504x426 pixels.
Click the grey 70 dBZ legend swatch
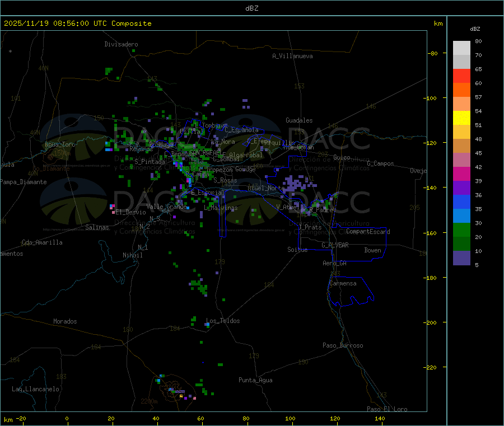tap(461, 62)
